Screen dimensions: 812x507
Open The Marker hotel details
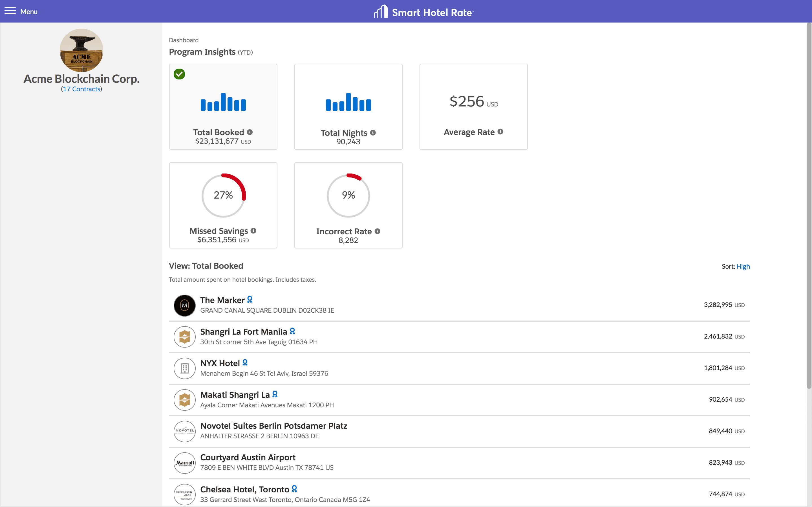coord(222,300)
